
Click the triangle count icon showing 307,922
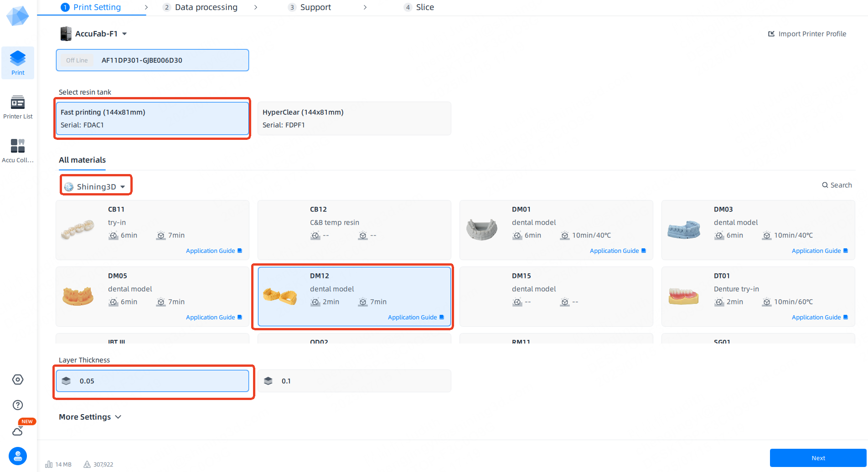[x=87, y=464]
